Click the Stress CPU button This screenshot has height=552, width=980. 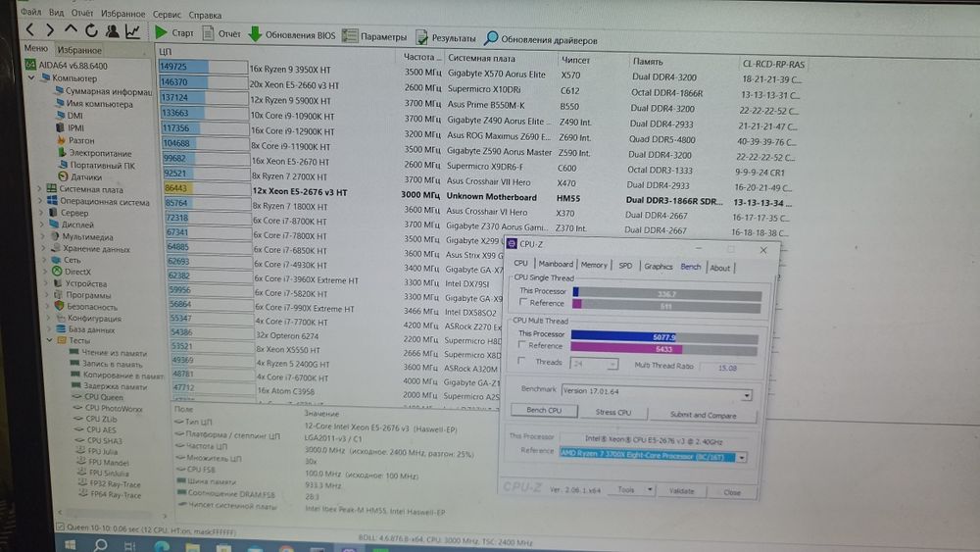tap(613, 412)
